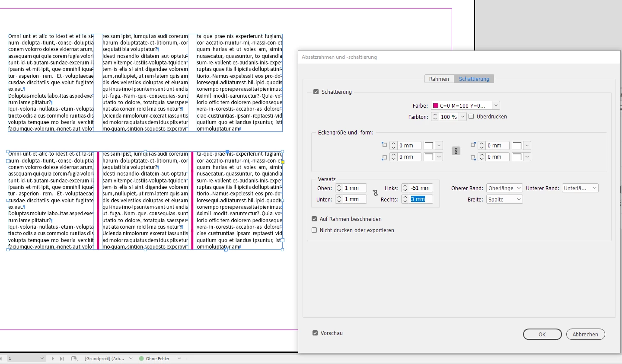The height and width of the screenshot is (364, 622).
Task: Click the chain link icon between corner settings
Action: [x=456, y=151]
